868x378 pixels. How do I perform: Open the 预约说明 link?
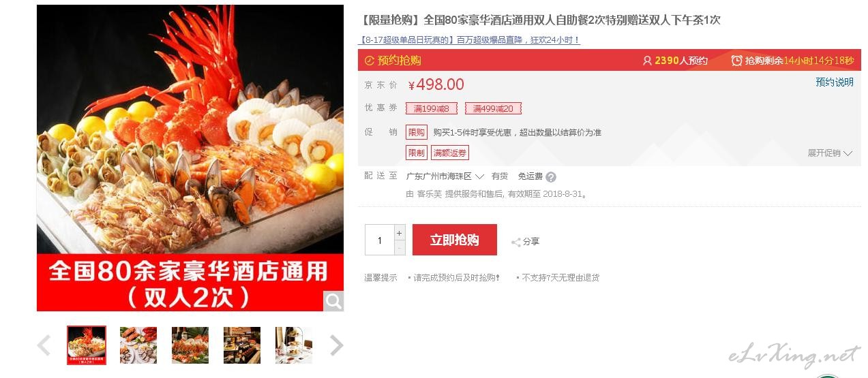[x=835, y=82]
